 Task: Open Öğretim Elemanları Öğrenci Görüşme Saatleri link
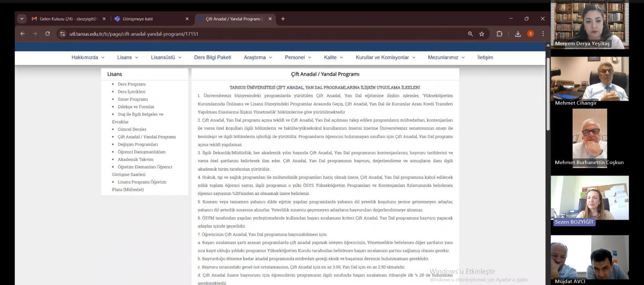[x=142, y=171]
